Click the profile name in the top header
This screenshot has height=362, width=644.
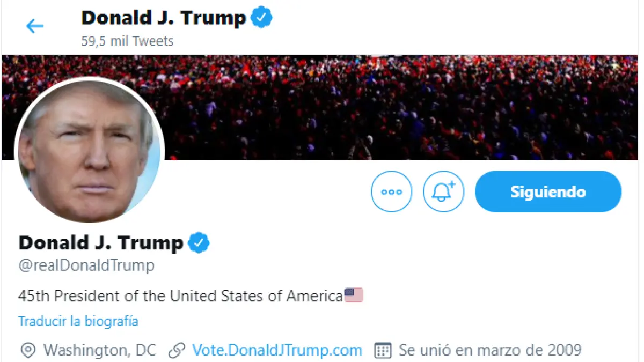[x=164, y=18]
